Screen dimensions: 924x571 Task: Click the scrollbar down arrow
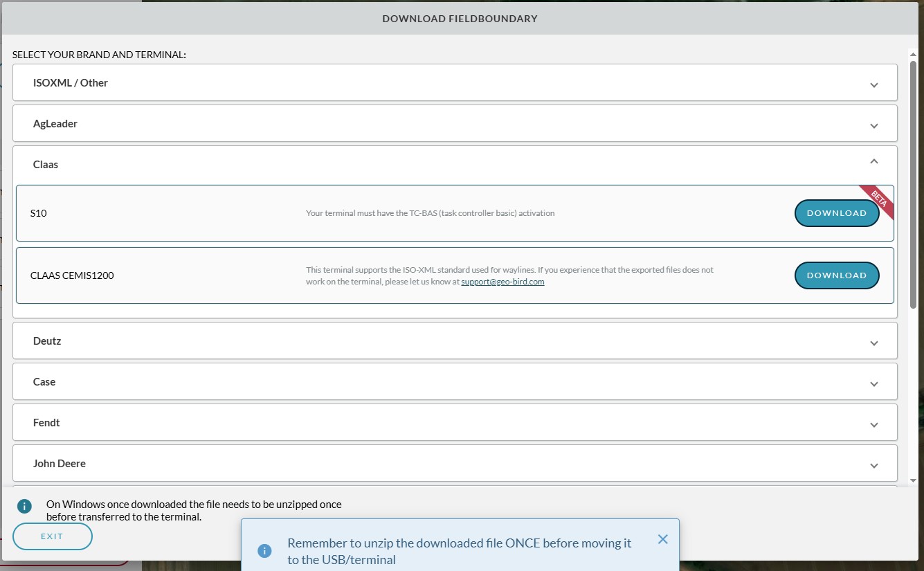coord(913,480)
